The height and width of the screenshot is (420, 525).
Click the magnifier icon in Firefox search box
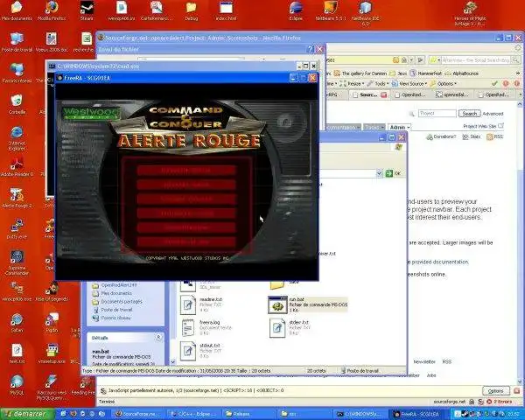pyautogui.click(x=516, y=60)
